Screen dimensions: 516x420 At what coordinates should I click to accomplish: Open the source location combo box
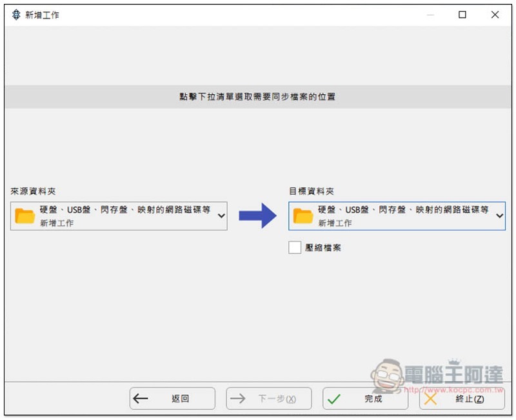[x=119, y=216]
